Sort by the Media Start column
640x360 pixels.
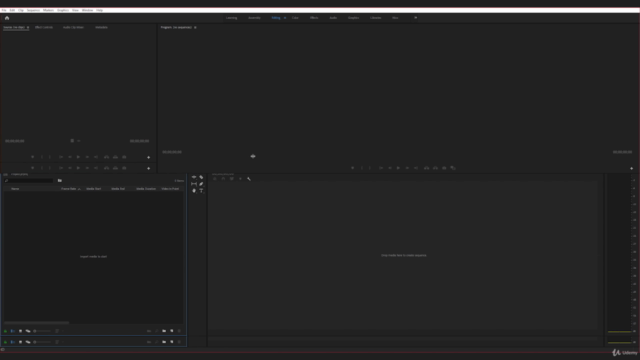coord(93,189)
